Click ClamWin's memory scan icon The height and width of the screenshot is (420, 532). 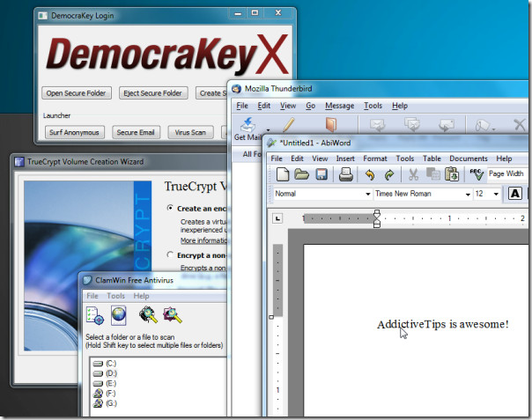tap(148, 315)
